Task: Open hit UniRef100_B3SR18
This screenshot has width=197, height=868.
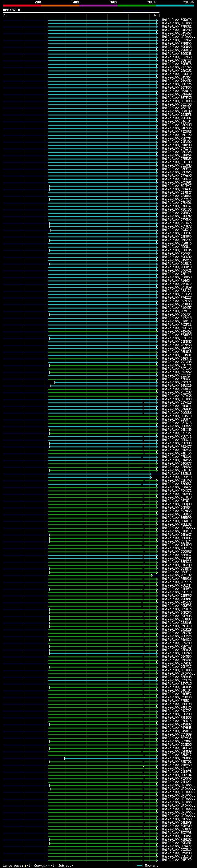Action: tap(177, 474)
